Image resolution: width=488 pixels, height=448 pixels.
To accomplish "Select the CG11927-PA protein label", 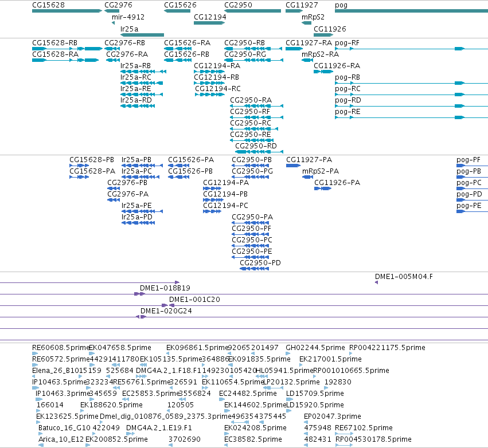I will coord(309,159).
